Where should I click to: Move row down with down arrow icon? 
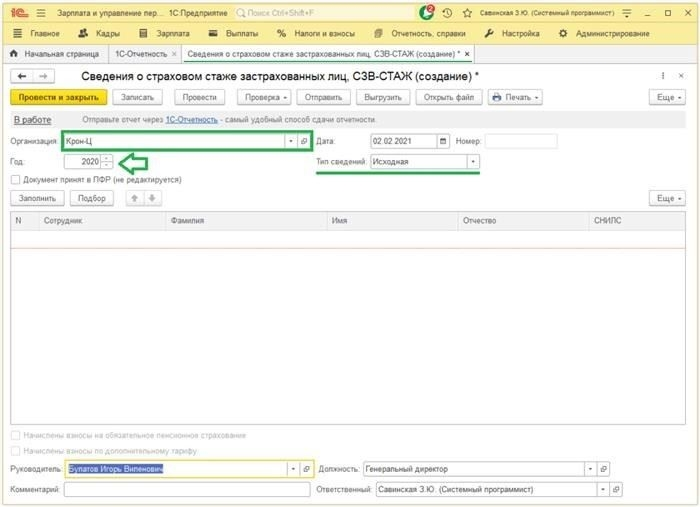[152, 198]
